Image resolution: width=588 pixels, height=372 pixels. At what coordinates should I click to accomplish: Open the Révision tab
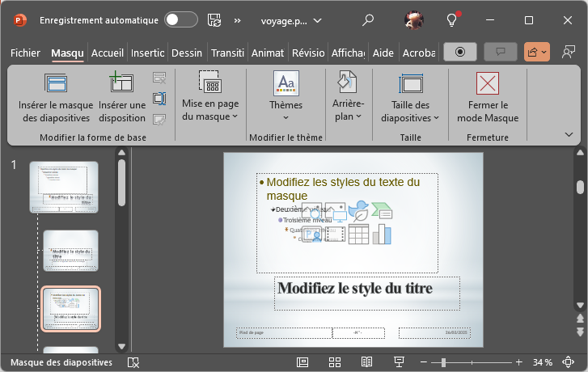308,53
